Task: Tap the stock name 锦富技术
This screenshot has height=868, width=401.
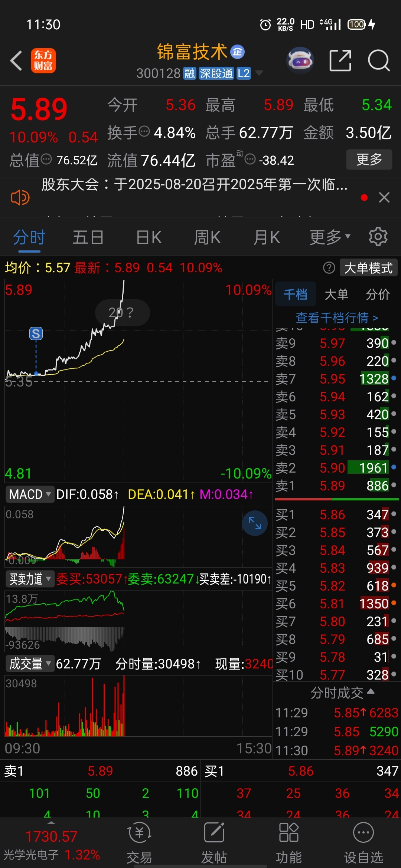Action: [x=192, y=52]
